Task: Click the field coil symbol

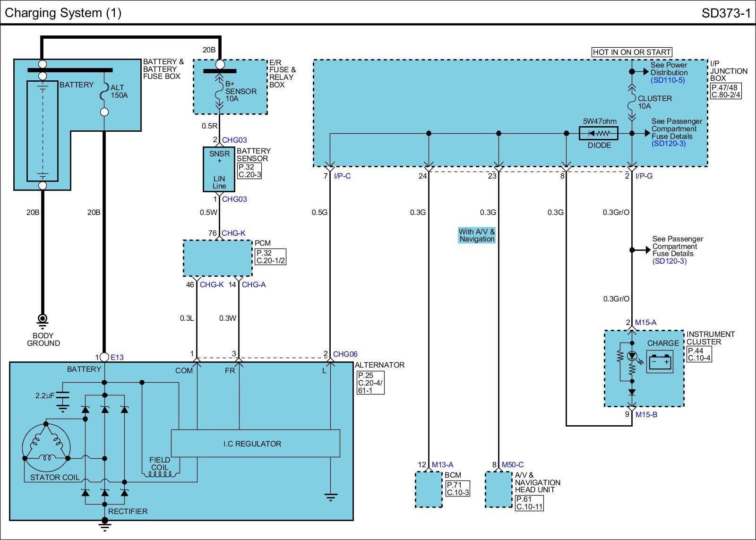Action: (x=161, y=473)
